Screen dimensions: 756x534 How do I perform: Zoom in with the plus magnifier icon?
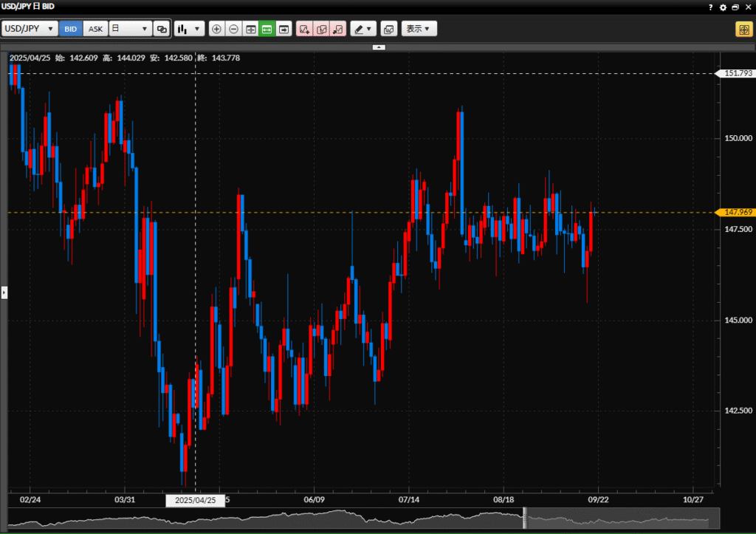pos(216,29)
